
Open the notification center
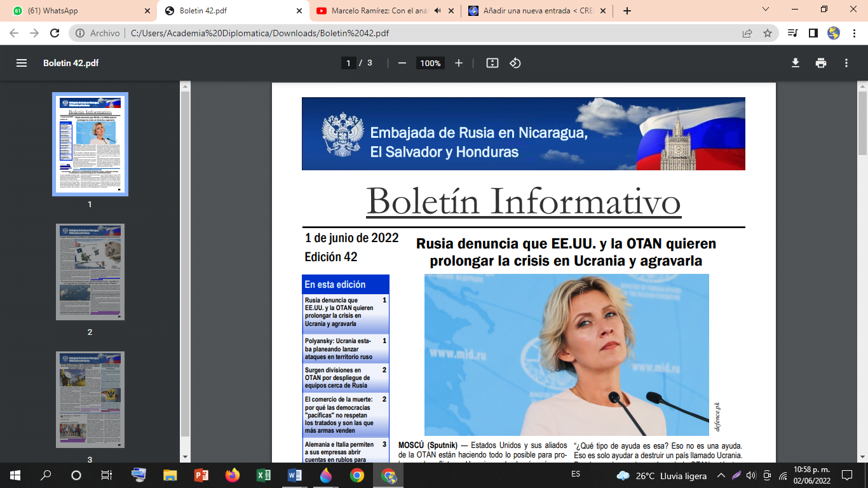[x=847, y=475]
